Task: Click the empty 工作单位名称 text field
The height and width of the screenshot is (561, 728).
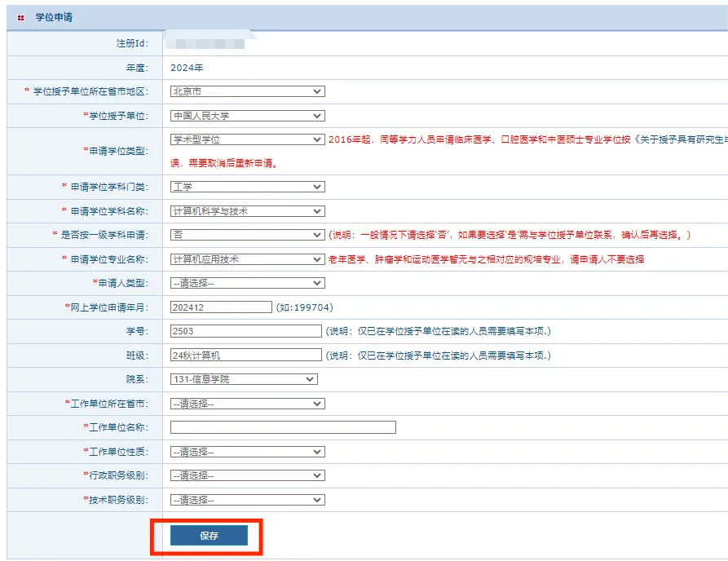Action: click(x=281, y=426)
